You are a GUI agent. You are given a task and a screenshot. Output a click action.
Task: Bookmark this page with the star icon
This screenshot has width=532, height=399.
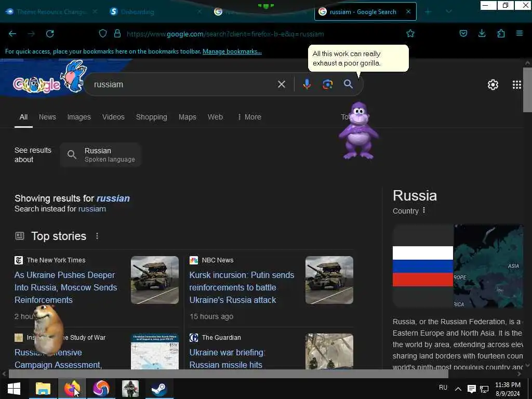pos(410,33)
